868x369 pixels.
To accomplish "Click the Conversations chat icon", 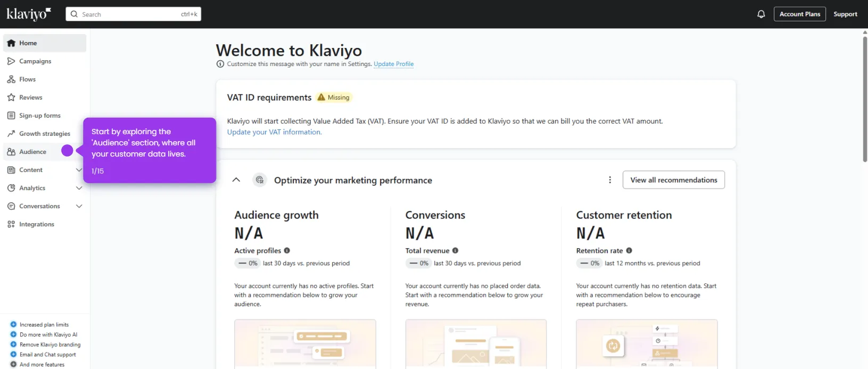I will coord(11,206).
